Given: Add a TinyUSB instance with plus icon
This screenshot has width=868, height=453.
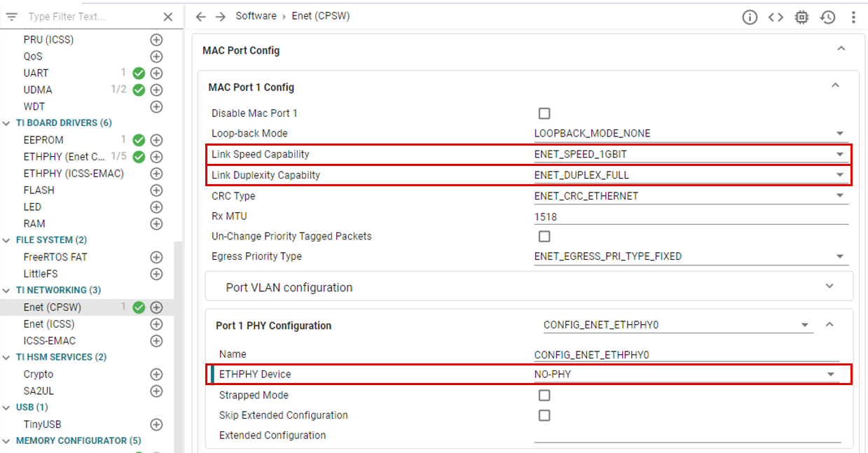Looking at the screenshot, I should point(156,424).
